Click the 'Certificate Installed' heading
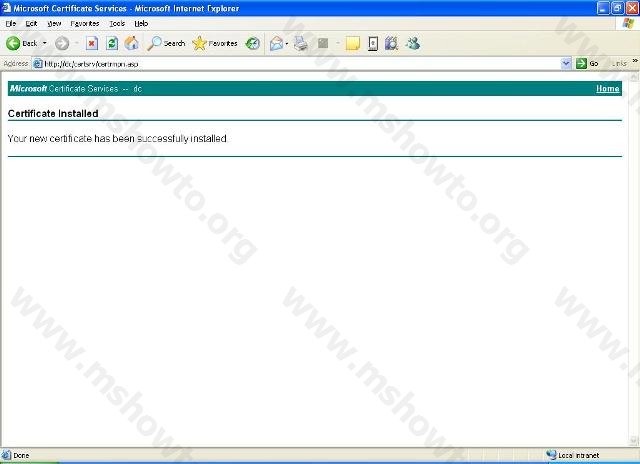 [x=53, y=113]
